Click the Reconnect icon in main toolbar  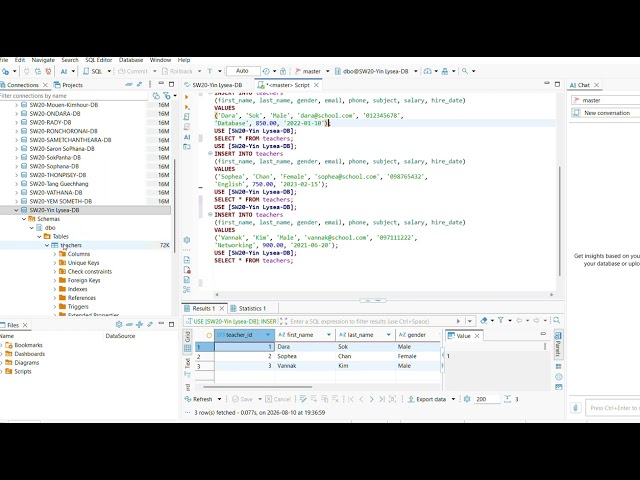pos(38,71)
